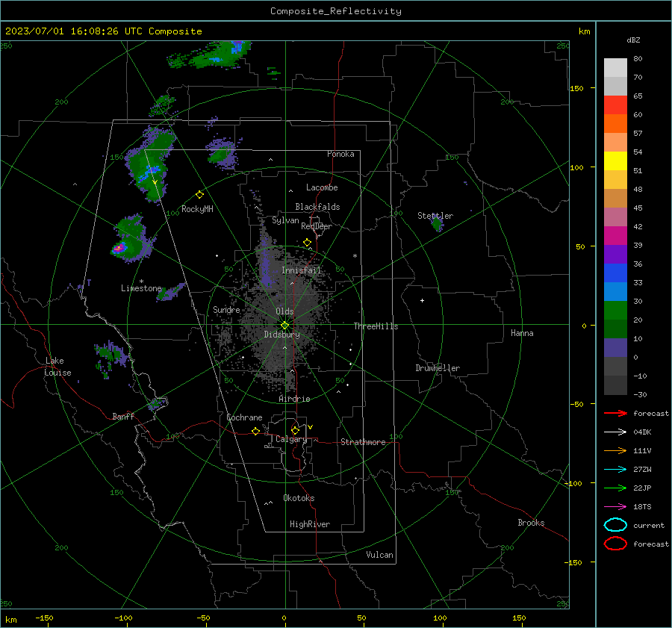Click the Okotoks town label
Viewport: 672px width, 628px height.
coord(299,499)
